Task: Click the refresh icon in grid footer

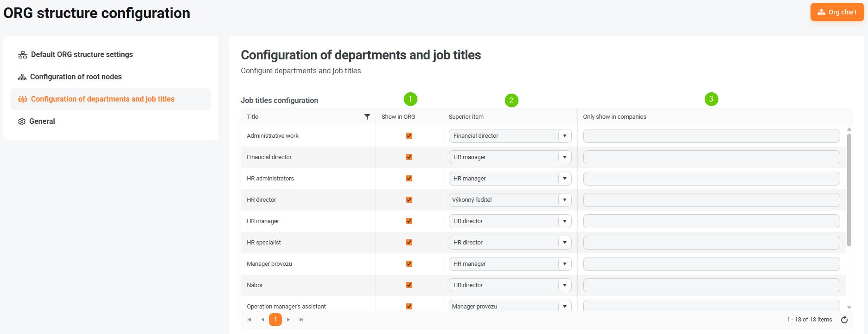Action: tap(844, 320)
